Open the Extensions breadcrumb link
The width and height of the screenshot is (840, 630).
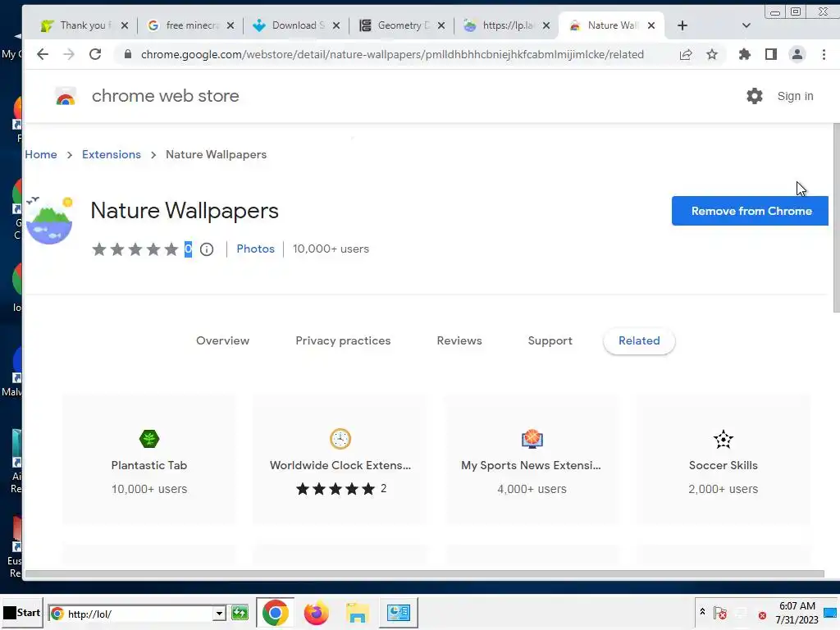112,155
